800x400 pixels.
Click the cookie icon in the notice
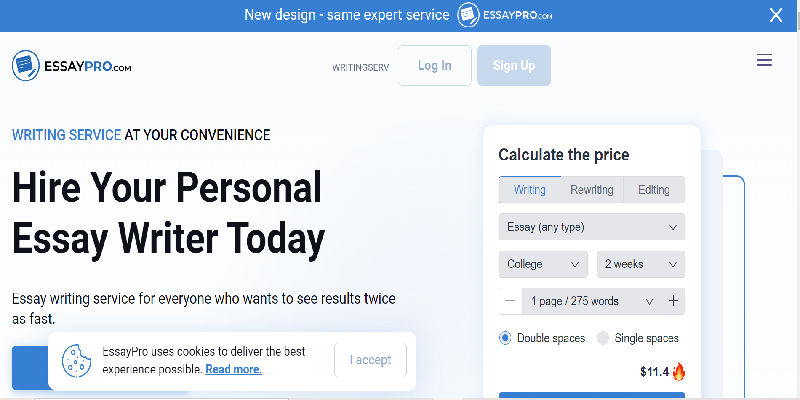coord(76,361)
